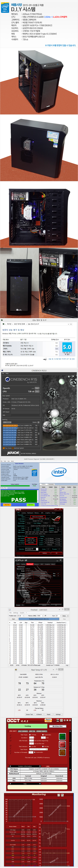Switch to the Features tab in the Intel tool

click(43, 484)
